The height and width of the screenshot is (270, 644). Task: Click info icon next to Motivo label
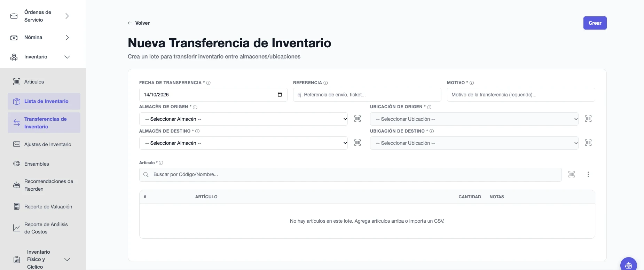(472, 83)
